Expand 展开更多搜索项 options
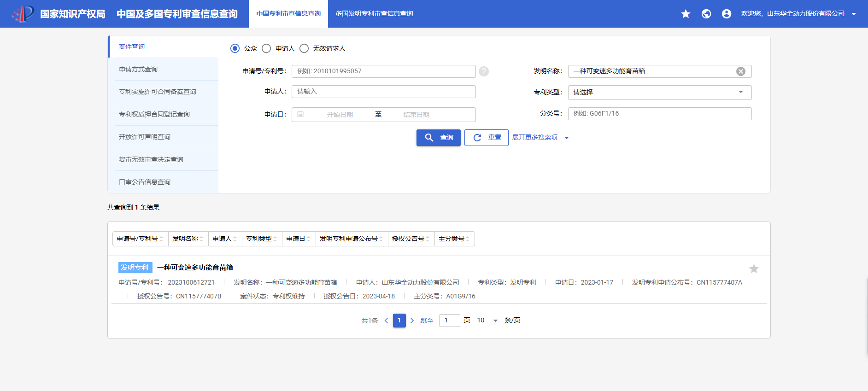 pos(540,137)
